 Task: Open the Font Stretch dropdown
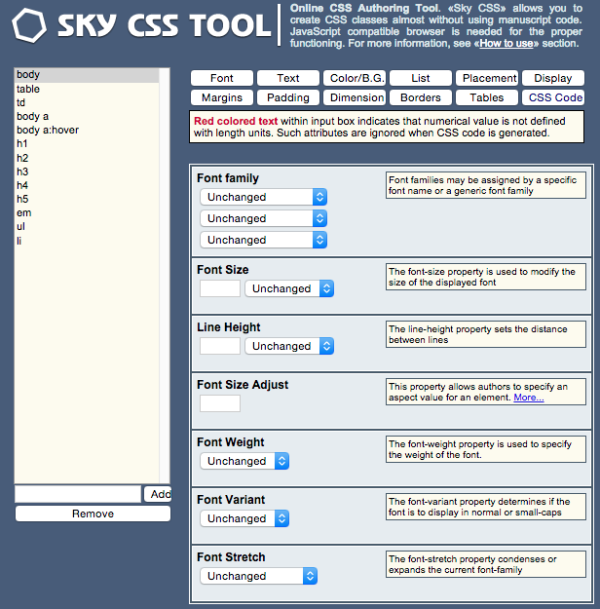point(259,576)
